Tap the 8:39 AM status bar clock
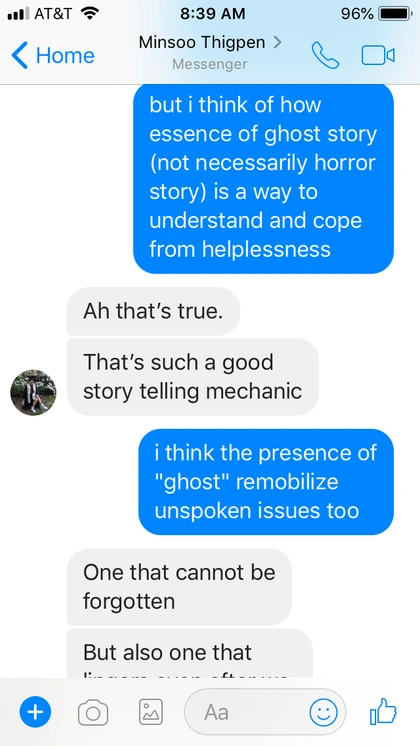This screenshot has height=746, width=420. pos(213,14)
